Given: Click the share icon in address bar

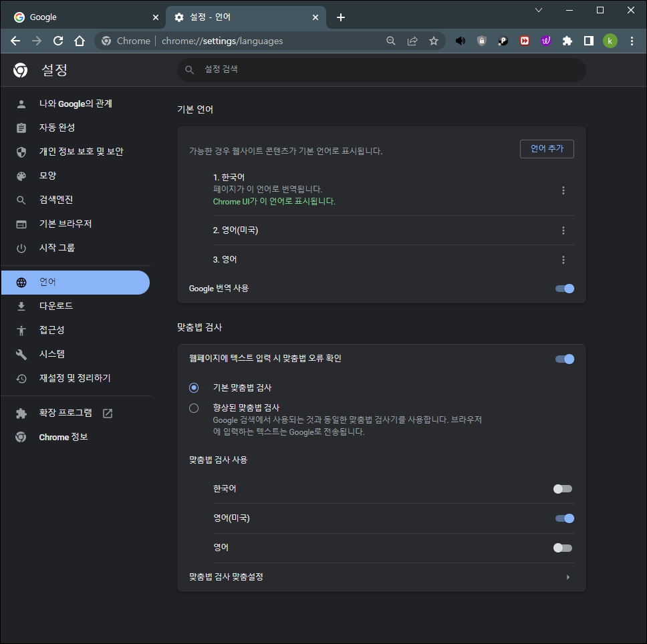Looking at the screenshot, I should [412, 41].
